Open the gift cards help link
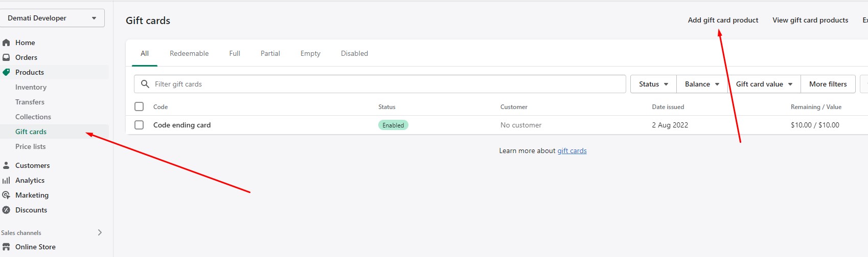868x257 pixels. point(572,151)
